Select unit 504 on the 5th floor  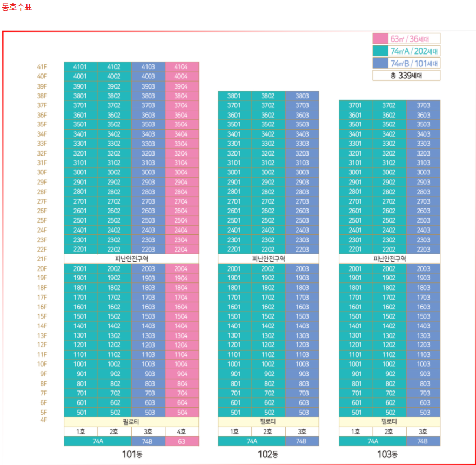182,413
